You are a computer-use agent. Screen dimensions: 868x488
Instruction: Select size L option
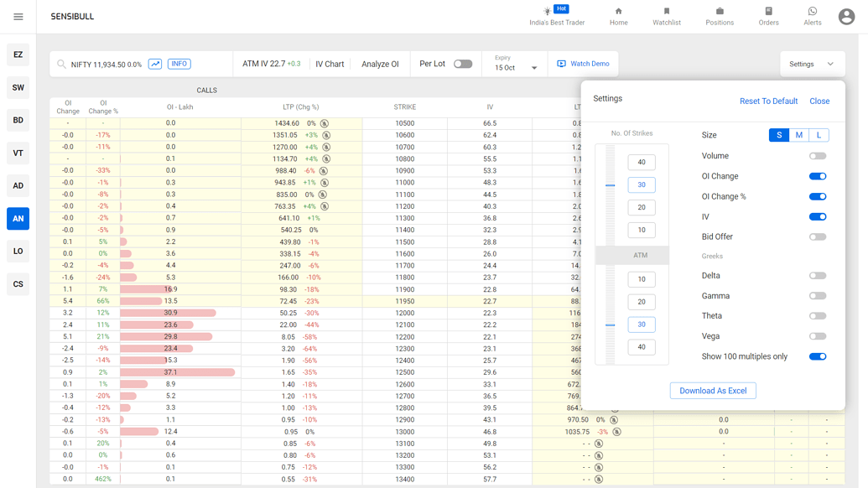(x=819, y=135)
